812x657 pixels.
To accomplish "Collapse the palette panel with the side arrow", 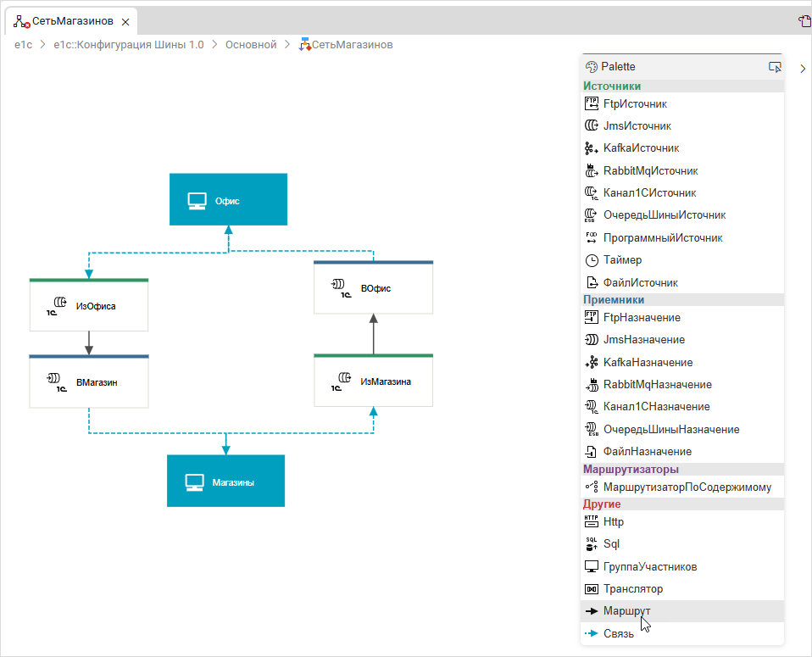I will click(803, 69).
